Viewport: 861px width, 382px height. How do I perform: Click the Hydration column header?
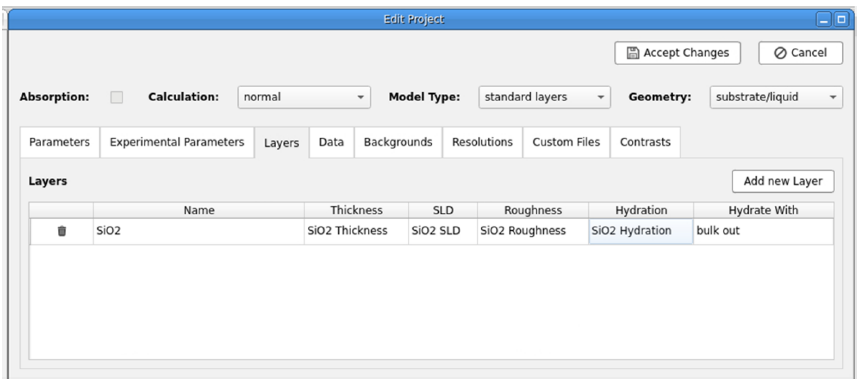pyautogui.click(x=641, y=210)
